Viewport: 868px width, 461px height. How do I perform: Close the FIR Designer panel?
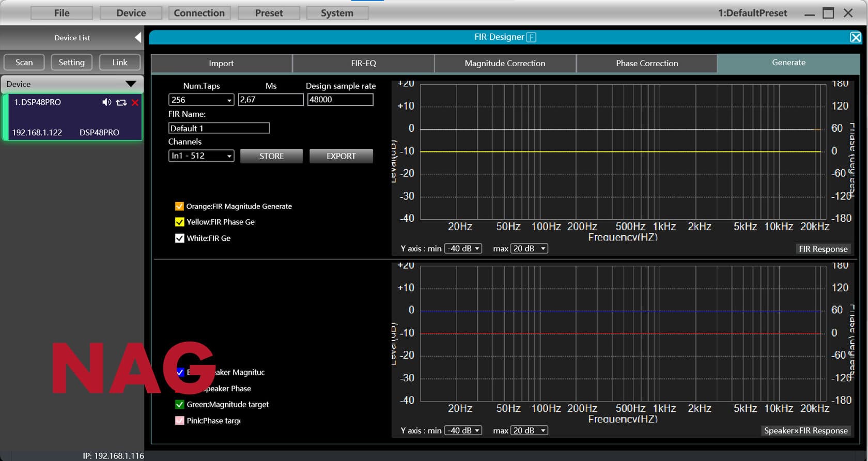[x=856, y=37]
